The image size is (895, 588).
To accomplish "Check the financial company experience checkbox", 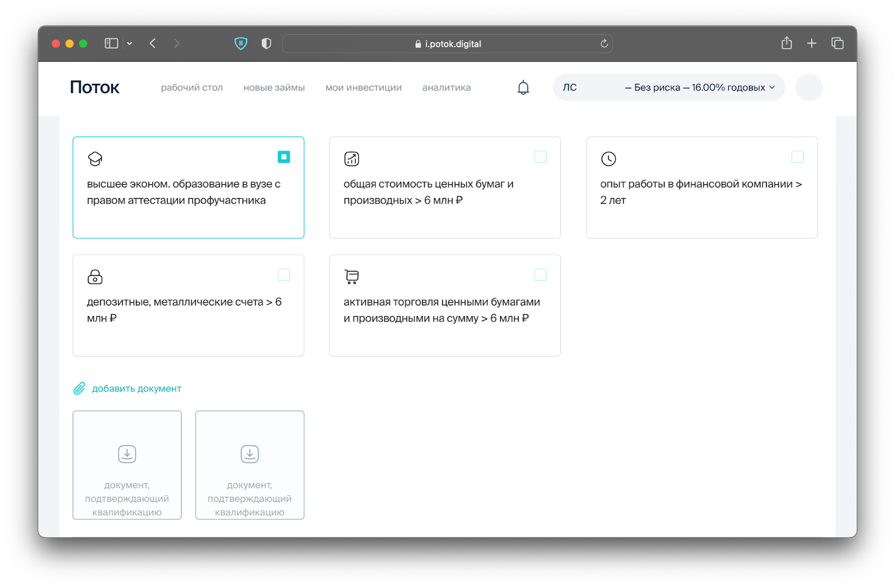I will tap(798, 157).
